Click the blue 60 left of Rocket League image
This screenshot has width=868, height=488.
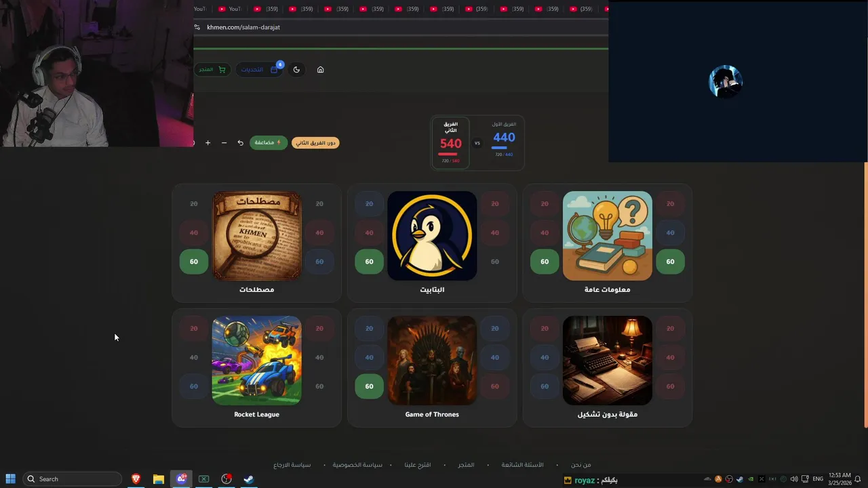click(x=194, y=386)
